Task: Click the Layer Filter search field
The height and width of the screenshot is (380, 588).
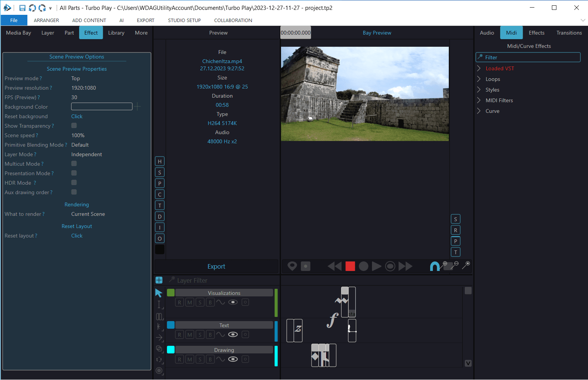Action: pyautogui.click(x=224, y=280)
